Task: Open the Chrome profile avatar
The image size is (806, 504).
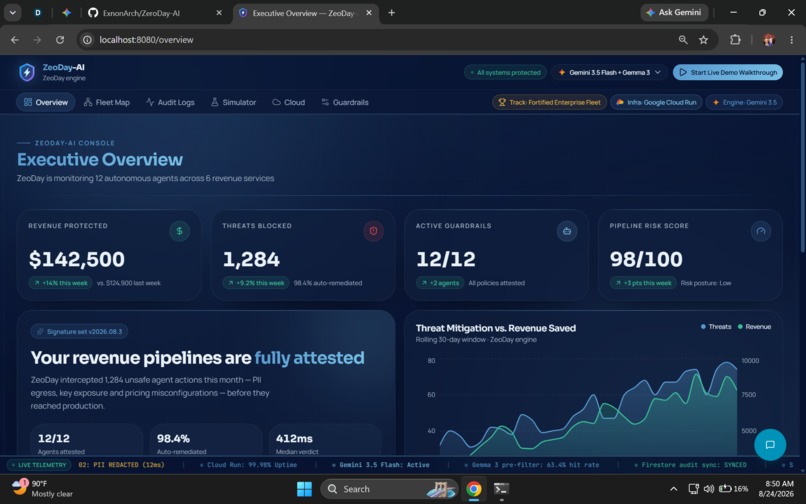Action: tap(769, 40)
